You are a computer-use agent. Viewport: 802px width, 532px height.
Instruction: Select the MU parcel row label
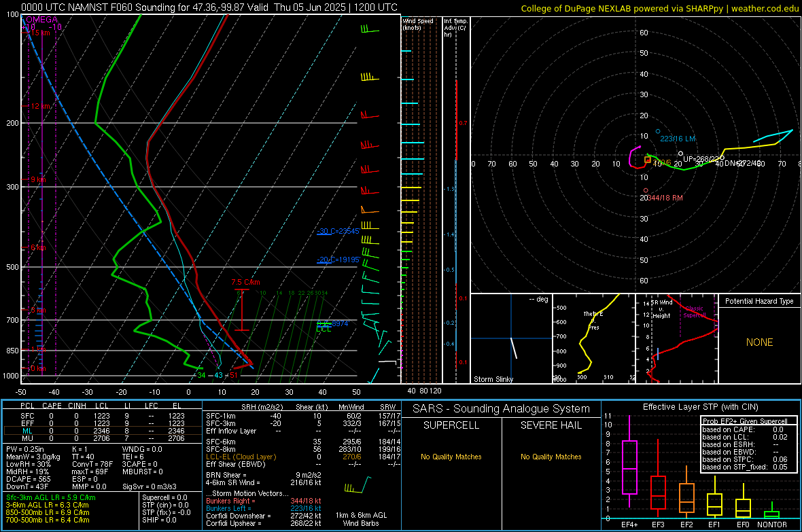27,438
